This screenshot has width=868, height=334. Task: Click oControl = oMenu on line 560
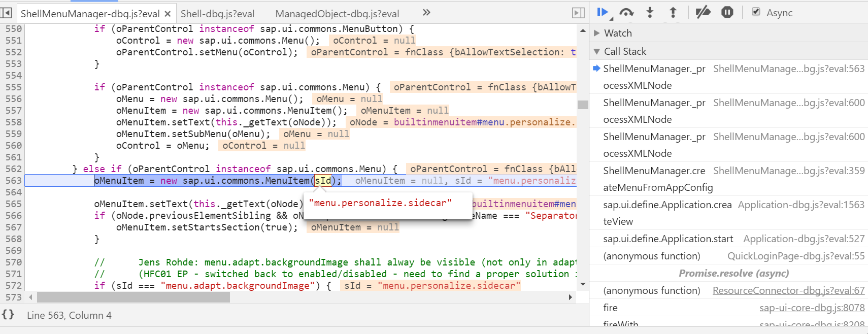[162, 146]
